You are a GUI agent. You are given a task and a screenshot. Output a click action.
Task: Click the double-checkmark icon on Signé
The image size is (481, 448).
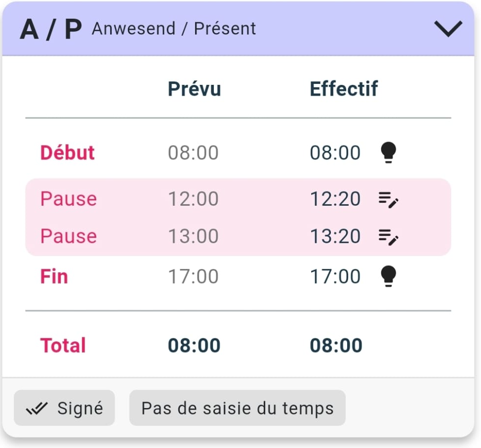pyautogui.click(x=37, y=408)
